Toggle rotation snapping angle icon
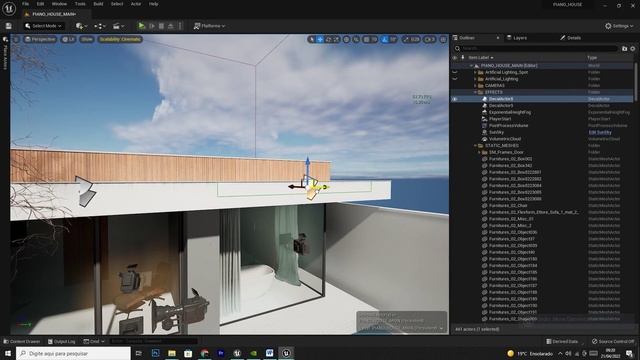The width and height of the screenshot is (640, 360). point(385,40)
